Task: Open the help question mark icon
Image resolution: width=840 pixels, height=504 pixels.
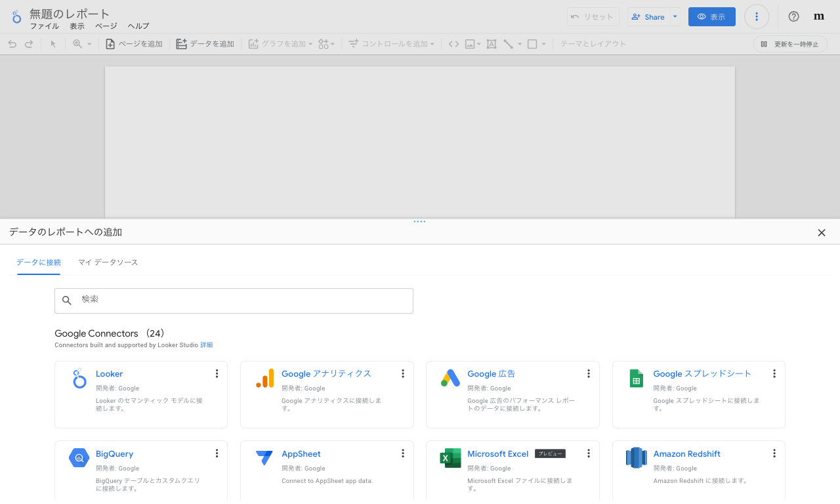Action: coord(793,16)
